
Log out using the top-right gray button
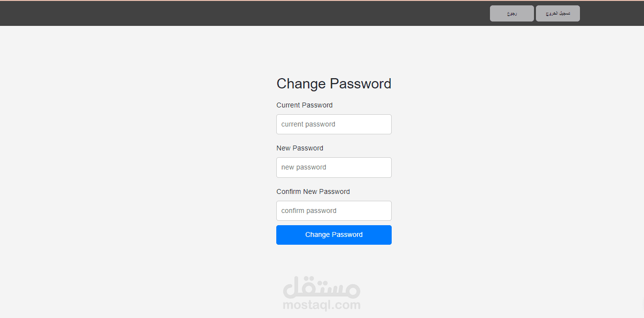(557, 14)
